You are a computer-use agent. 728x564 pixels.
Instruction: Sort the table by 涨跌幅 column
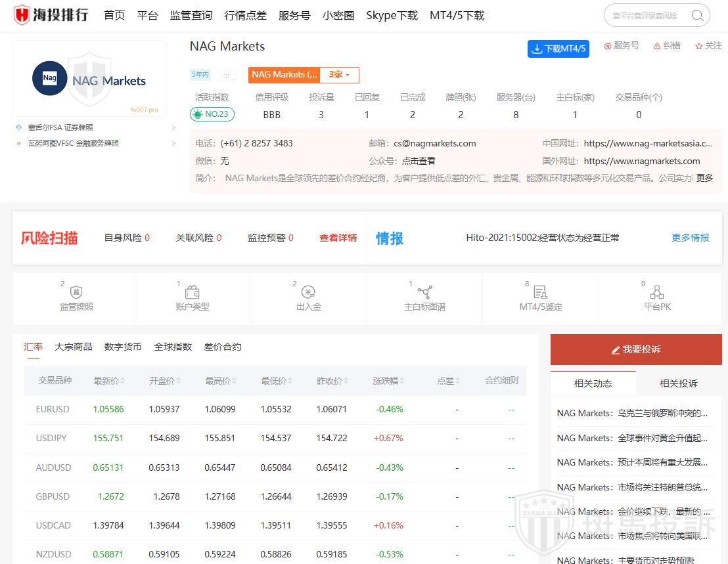click(401, 381)
